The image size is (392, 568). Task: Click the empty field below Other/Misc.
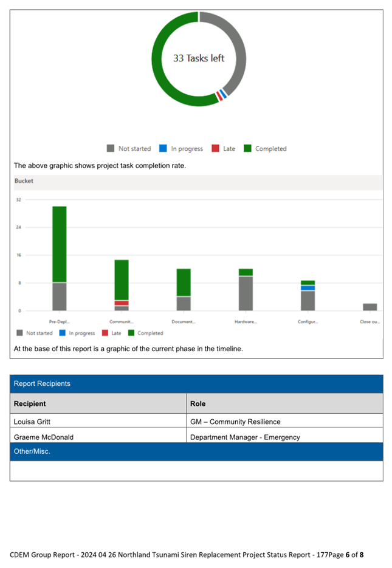(196, 470)
